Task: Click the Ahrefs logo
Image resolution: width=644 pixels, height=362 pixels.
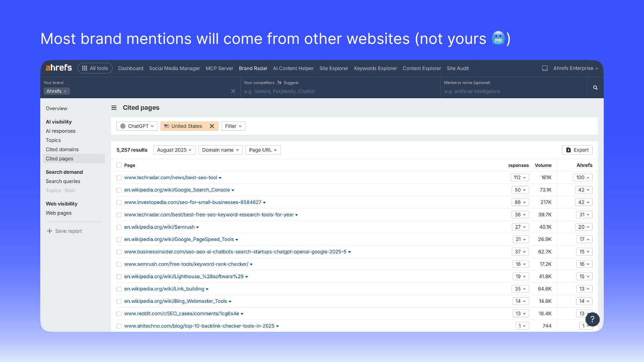Action: click(59, 68)
